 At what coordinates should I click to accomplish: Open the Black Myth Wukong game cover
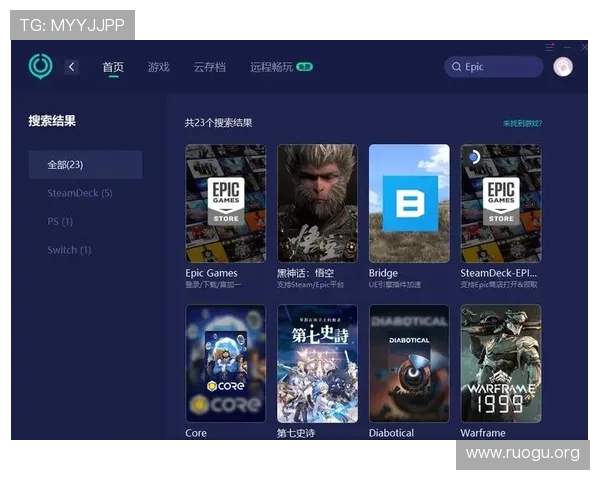[x=317, y=203]
